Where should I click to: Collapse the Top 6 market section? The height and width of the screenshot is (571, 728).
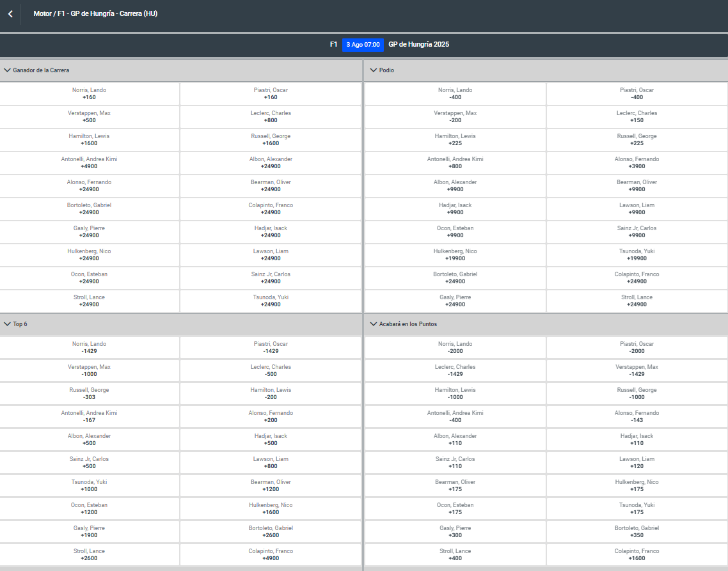point(8,324)
